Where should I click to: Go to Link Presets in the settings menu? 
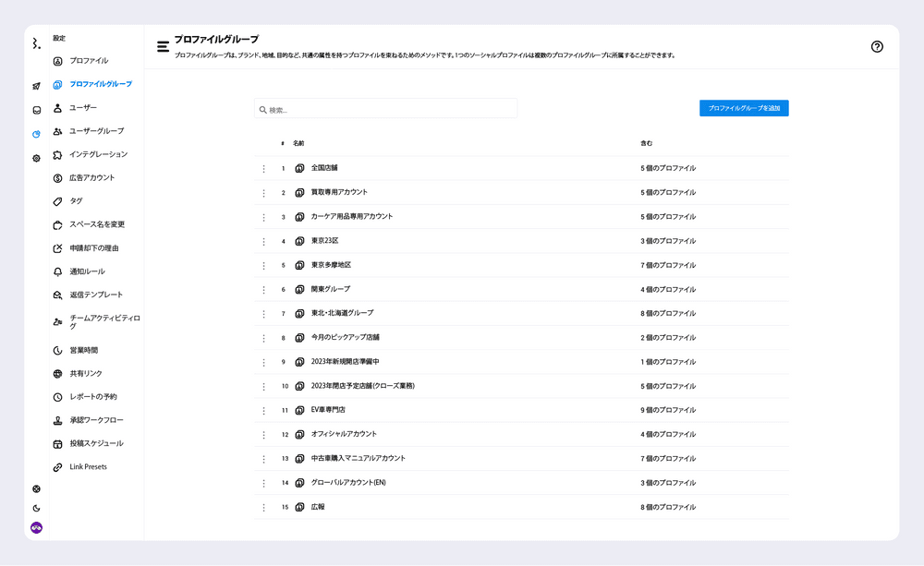[88, 467]
